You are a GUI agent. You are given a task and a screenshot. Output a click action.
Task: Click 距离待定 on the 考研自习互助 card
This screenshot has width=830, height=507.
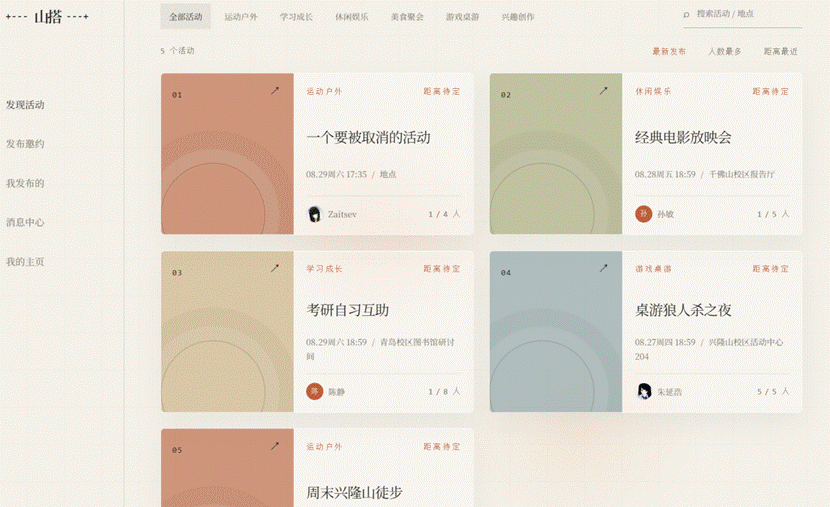442,269
